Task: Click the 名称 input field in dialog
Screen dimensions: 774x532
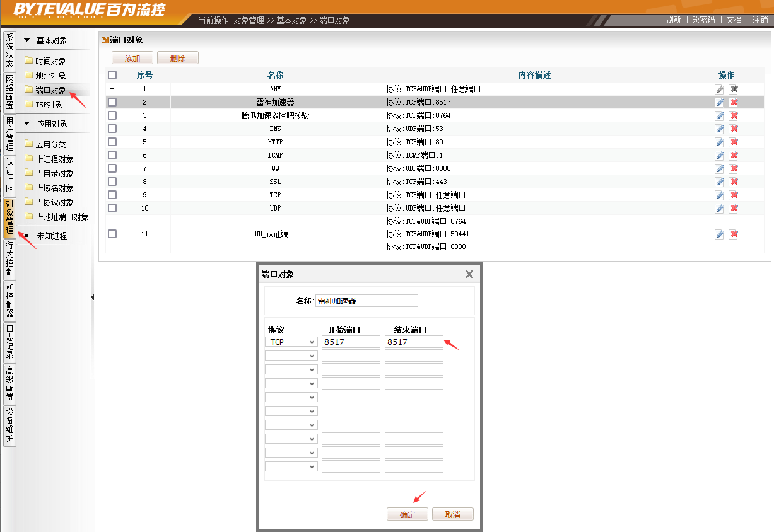Action: [x=366, y=301]
